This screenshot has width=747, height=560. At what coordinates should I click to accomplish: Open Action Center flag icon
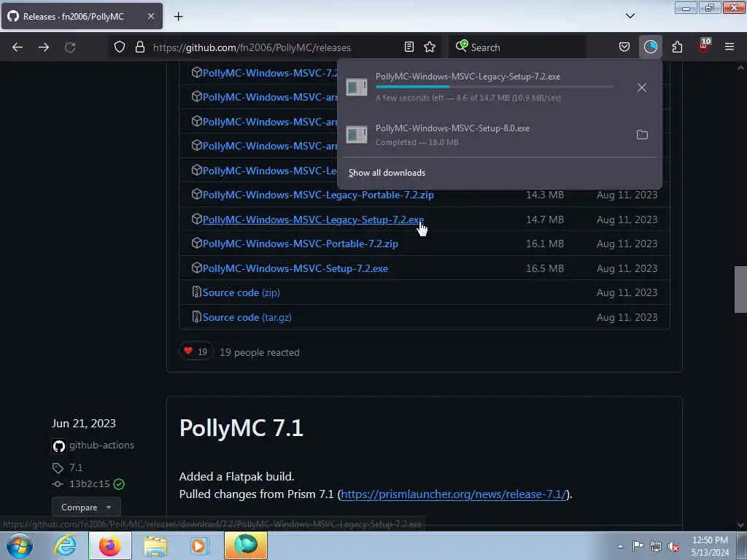pos(638,546)
